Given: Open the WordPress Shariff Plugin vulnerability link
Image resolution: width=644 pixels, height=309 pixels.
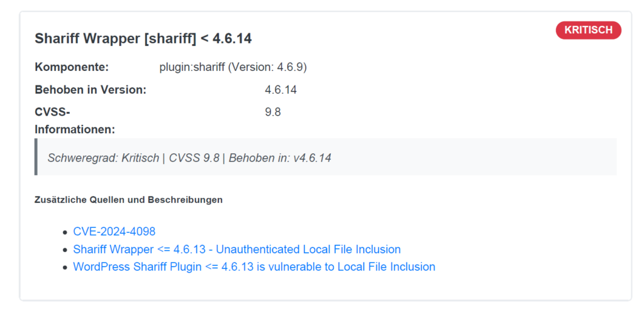Looking at the screenshot, I should 253,267.
